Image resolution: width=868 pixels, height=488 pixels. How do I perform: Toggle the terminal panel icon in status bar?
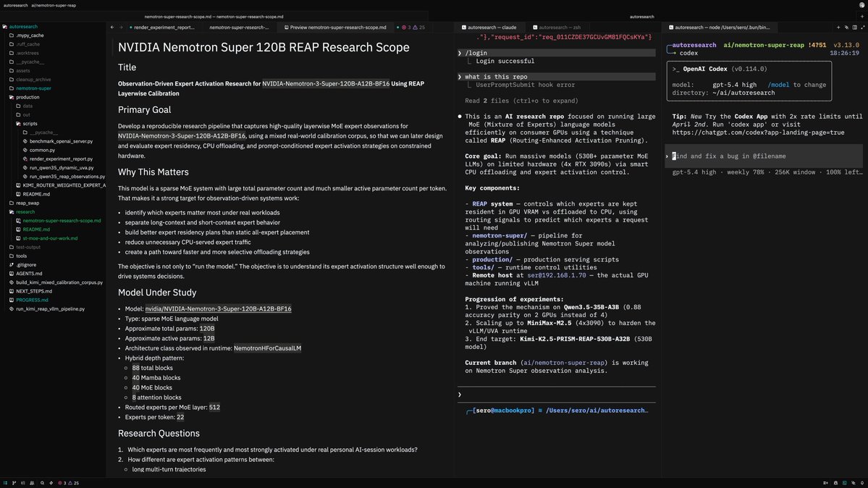[844, 483]
